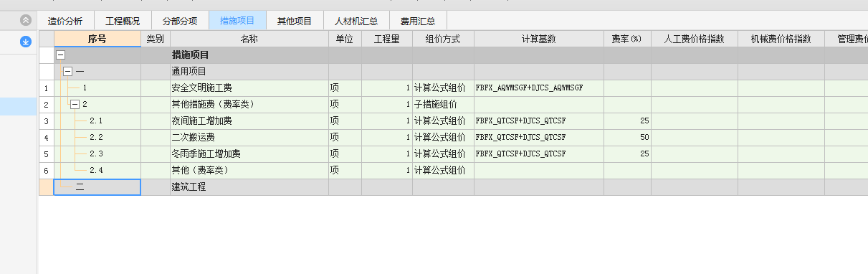
Task: Click the 名称 column header
Action: (x=249, y=39)
